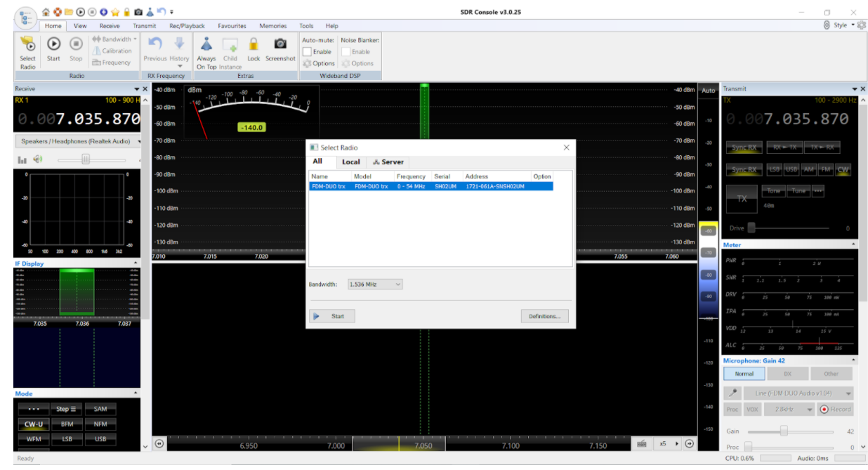The image size is (868, 470).
Task: Adjust the microphone Gain slider
Action: click(x=784, y=431)
